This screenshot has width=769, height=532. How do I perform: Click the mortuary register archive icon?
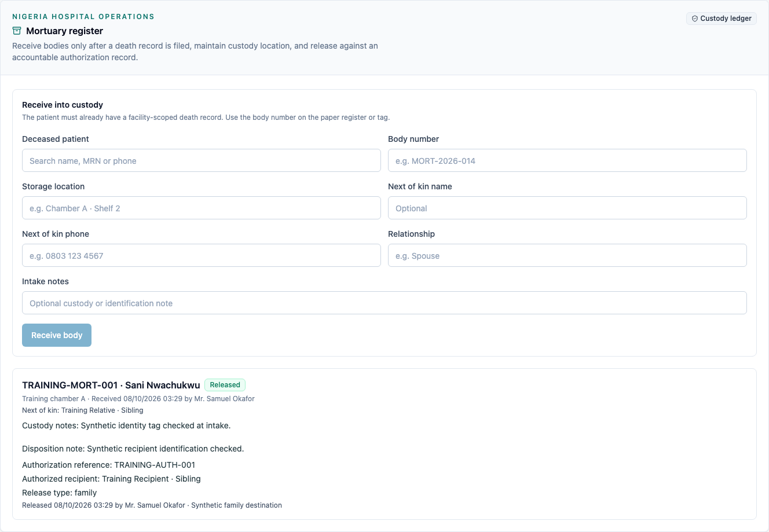point(17,31)
